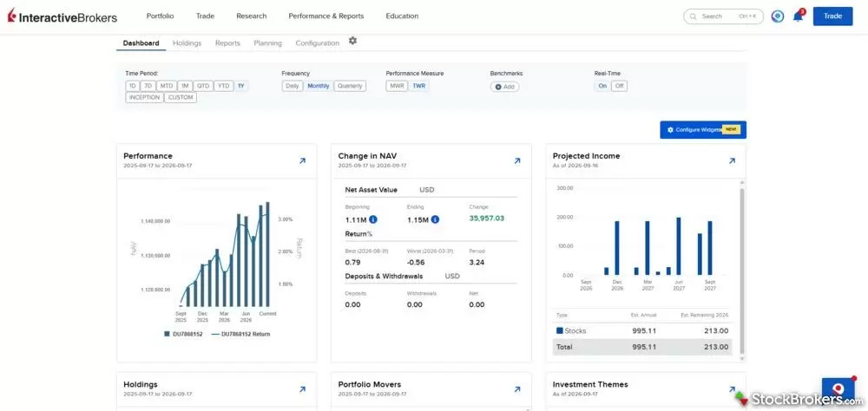Set frequency to Quarterly
Screen dimensions: 868x411
pyautogui.click(x=350, y=86)
